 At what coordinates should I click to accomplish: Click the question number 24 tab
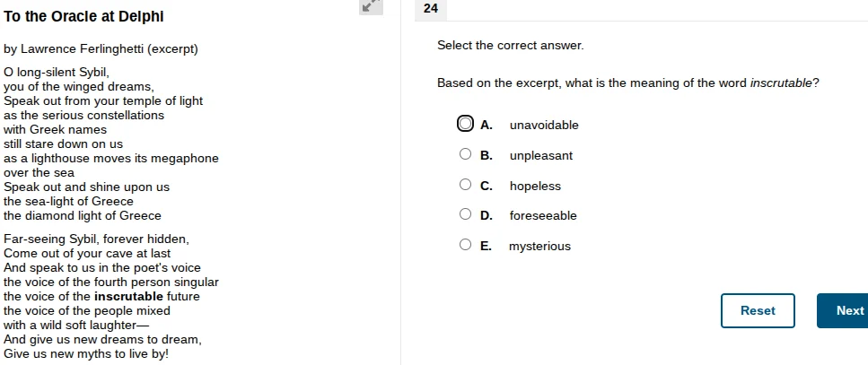pyautogui.click(x=431, y=9)
